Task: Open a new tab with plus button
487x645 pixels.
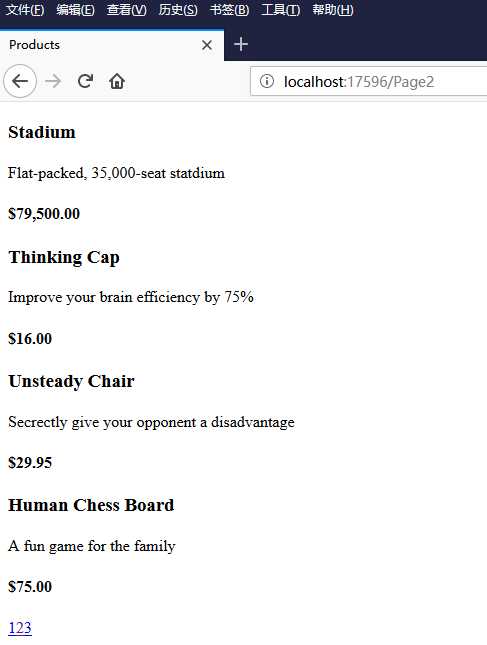Action: [x=241, y=44]
